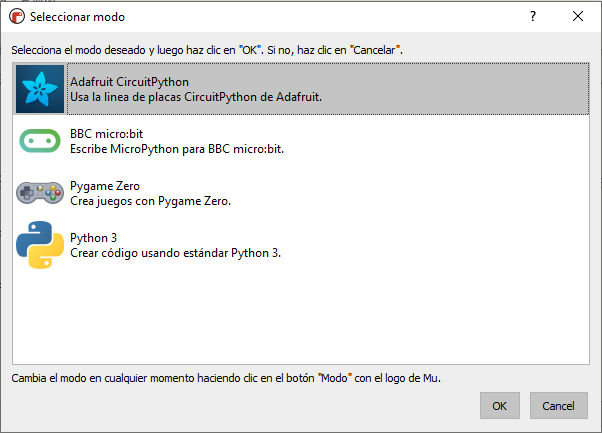Select the BBC micro:bit face icon
Screen dimensions: 602x433
pyautogui.click(x=40, y=141)
